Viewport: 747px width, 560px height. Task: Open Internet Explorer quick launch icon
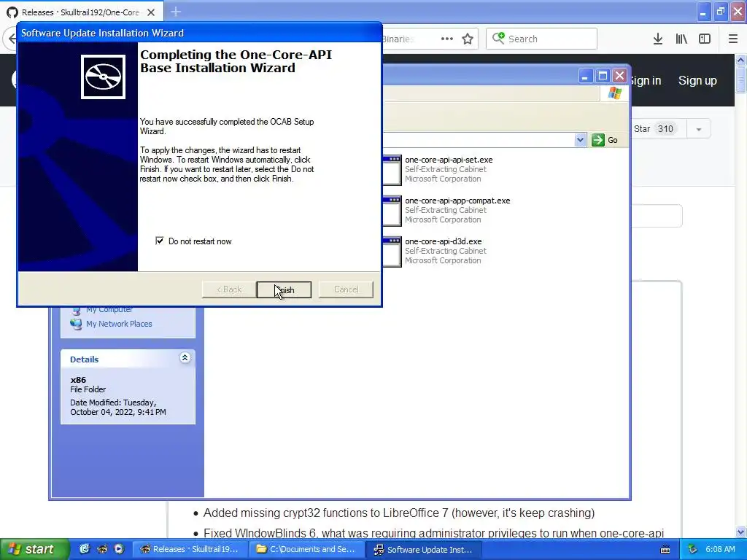pyautogui.click(x=85, y=549)
